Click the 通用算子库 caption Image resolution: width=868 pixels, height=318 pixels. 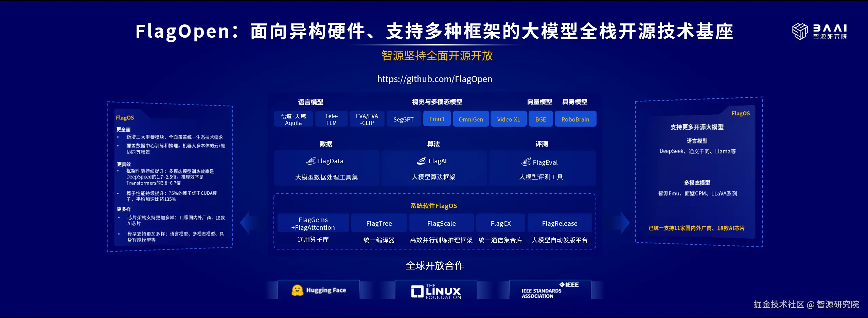coord(313,240)
